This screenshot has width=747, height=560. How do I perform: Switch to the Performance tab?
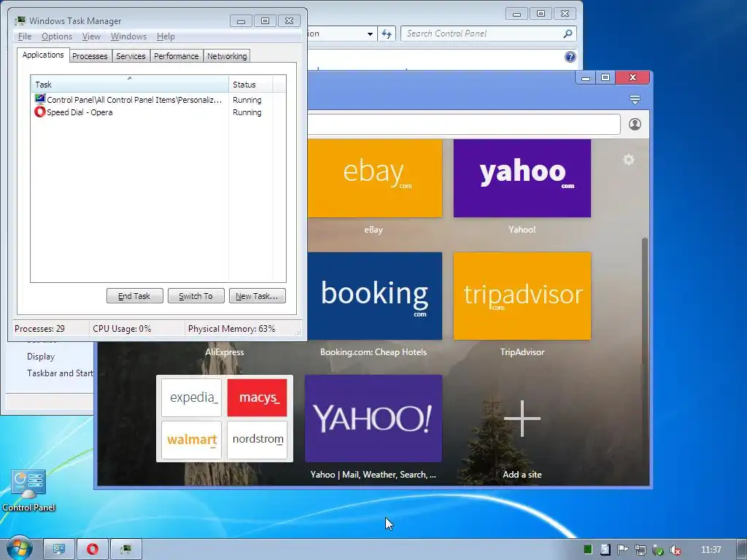[x=177, y=56]
